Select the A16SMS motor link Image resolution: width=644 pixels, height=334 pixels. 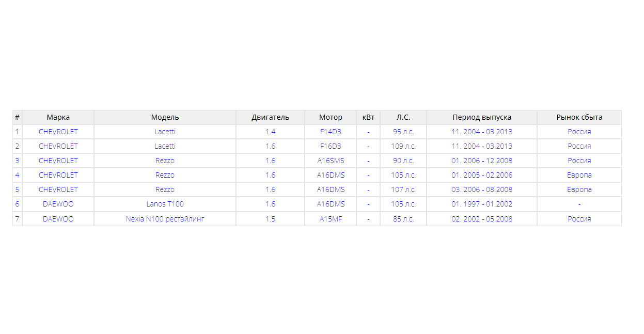tap(331, 161)
